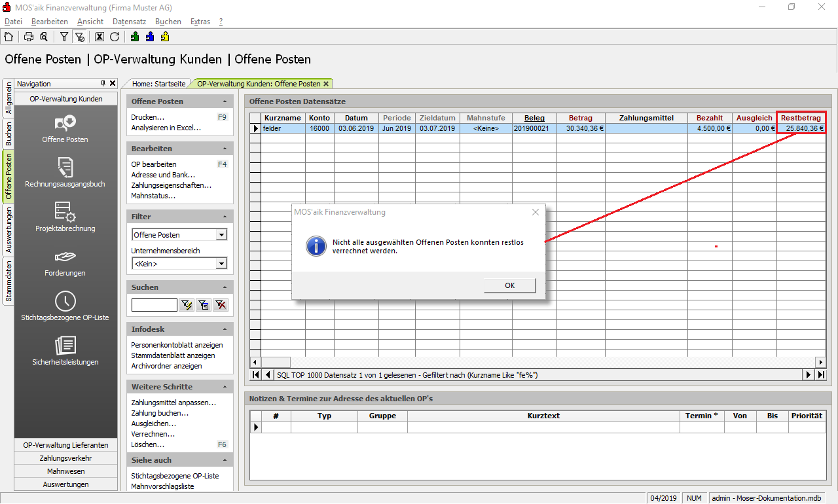The width and height of the screenshot is (838, 504).
Task: Click the printer icon in the toolbar
Action: pos(29,37)
